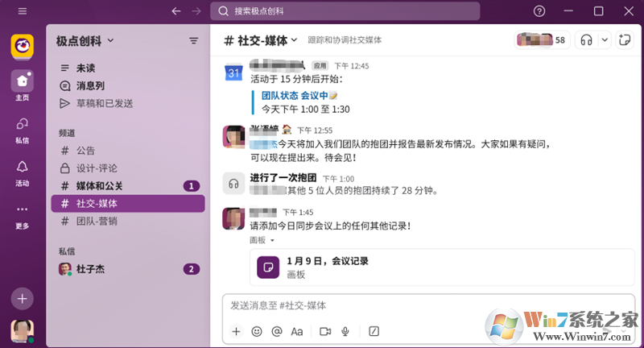Open the hamburger menu icon

pyautogui.click(x=23, y=11)
